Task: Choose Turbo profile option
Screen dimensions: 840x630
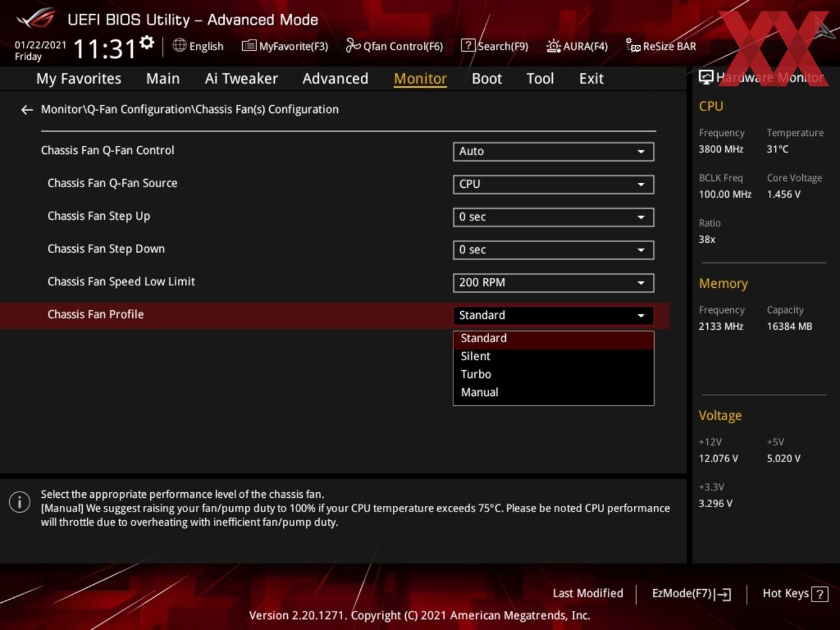Action: coord(553,374)
